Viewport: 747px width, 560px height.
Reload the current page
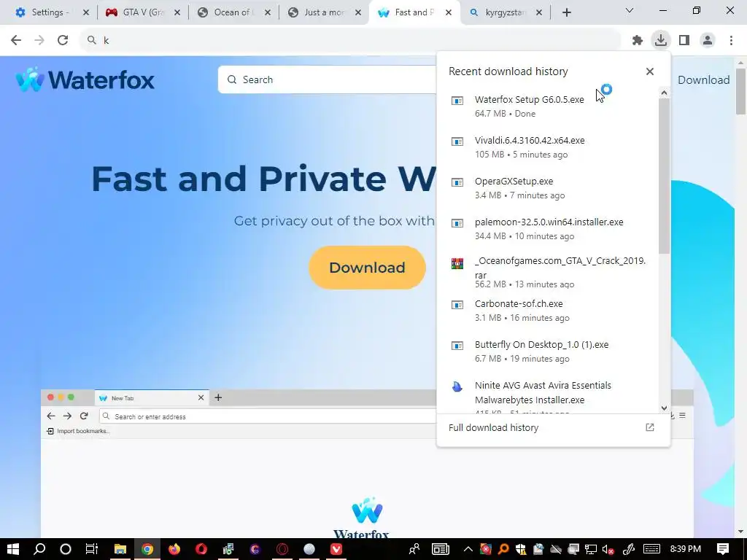pyautogui.click(x=63, y=40)
